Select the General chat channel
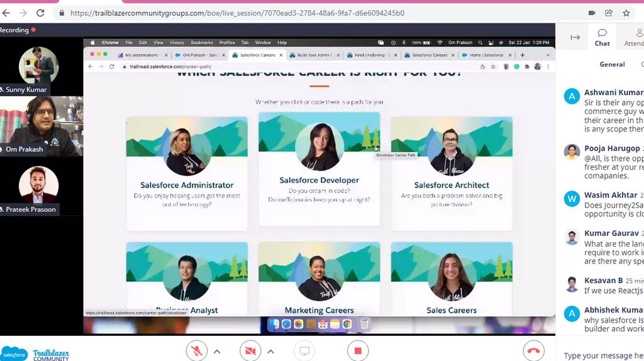The image size is (644, 361). [612, 65]
